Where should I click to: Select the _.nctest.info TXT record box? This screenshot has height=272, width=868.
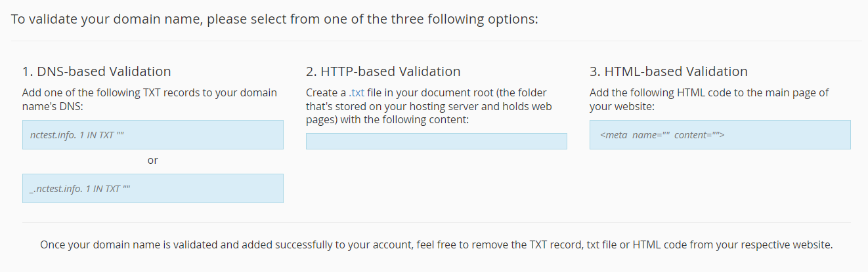coord(153,188)
